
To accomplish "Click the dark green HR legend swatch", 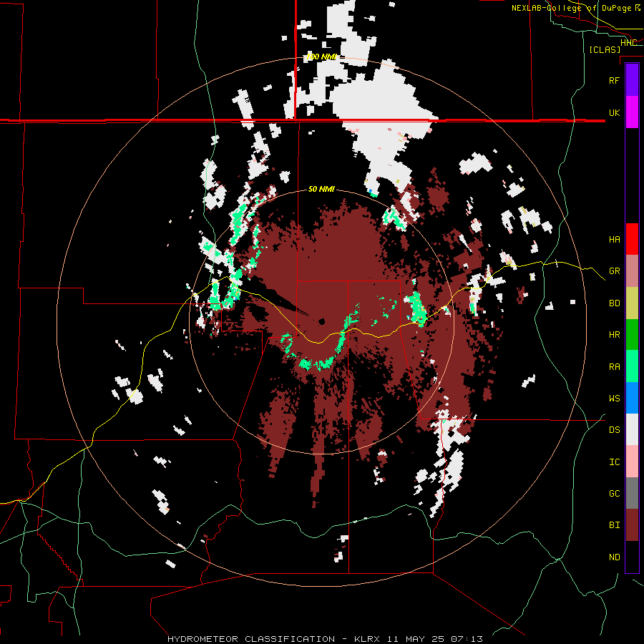I will click(x=632, y=335).
